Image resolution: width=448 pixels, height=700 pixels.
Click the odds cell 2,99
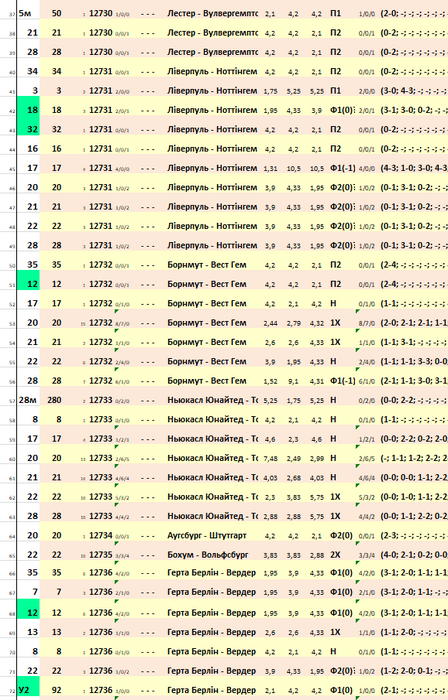click(317, 458)
